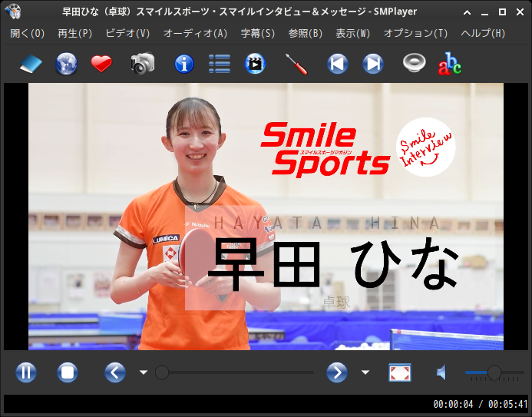532x417 pixels.
Task: Open the オーディオ(A) menu
Action: point(196,33)
